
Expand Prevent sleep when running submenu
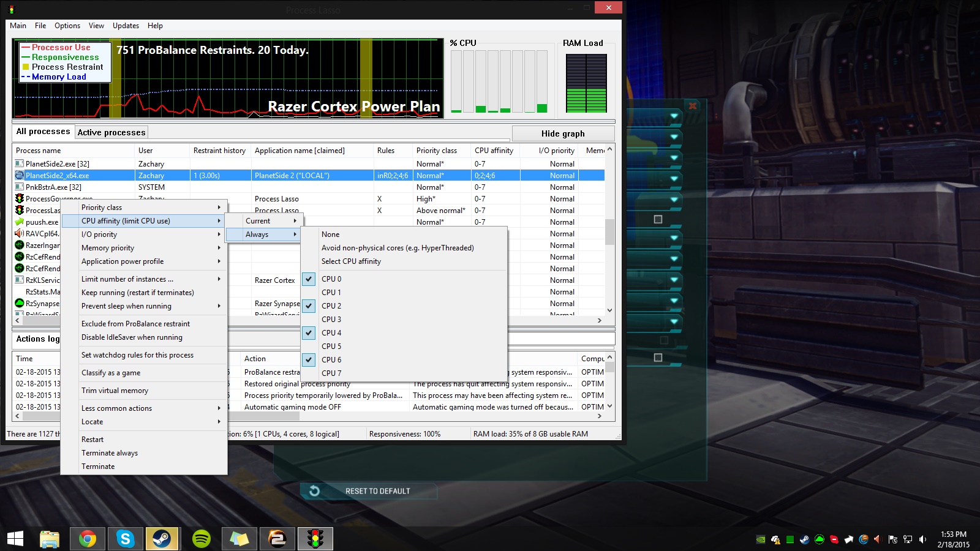tap(144, 306)
